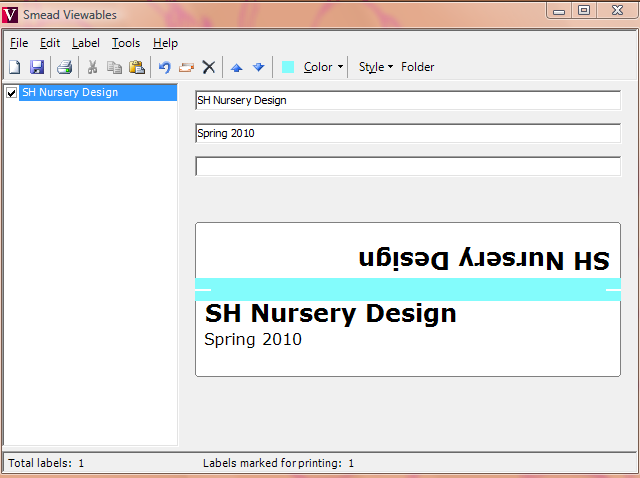
Task: Move the label up with the up arrow
Action: click(237, 67)
